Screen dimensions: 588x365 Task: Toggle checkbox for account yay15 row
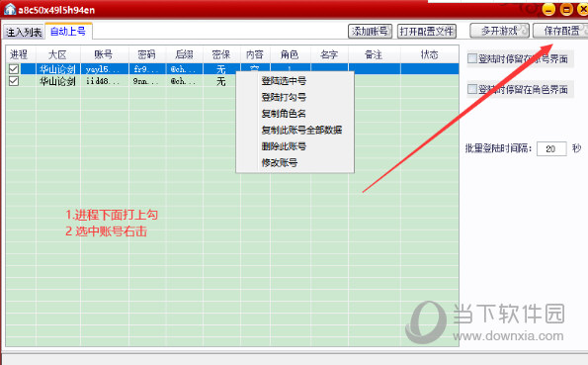tap(14, 69)
